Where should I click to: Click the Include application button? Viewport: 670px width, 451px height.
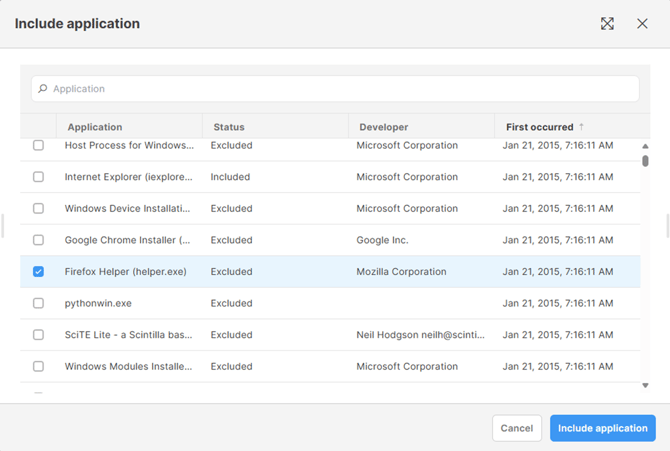pyautogui.click(x=602, y=428)
